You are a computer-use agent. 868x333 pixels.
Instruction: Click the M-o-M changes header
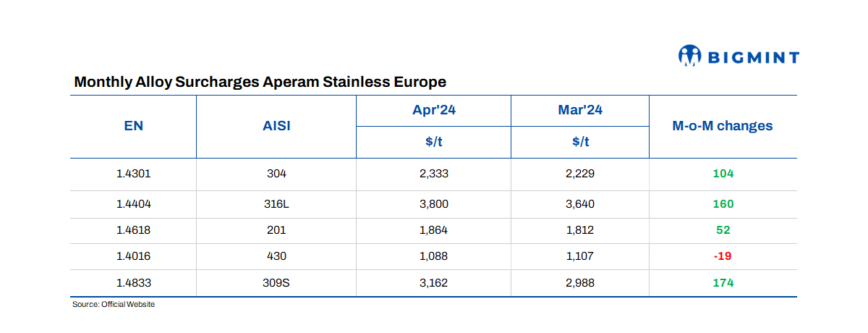click(x=723, y=126)
